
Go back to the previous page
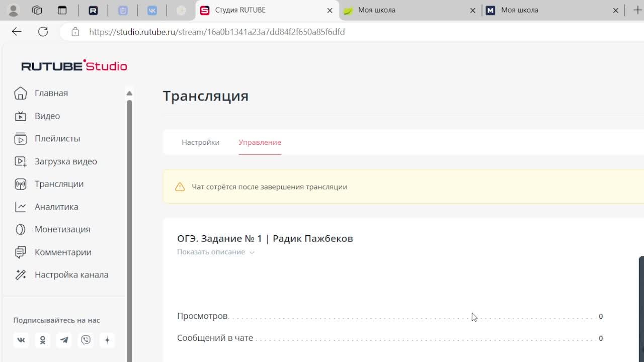17,32
